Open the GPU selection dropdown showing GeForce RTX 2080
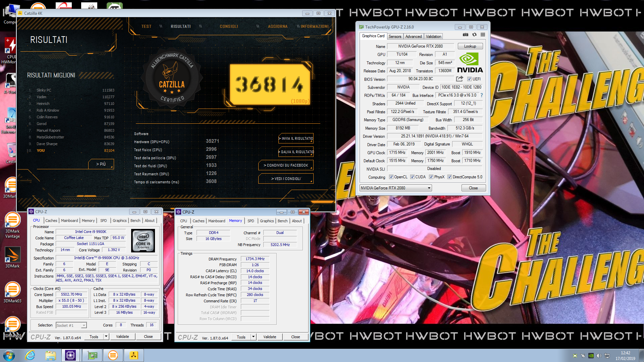 395,188
